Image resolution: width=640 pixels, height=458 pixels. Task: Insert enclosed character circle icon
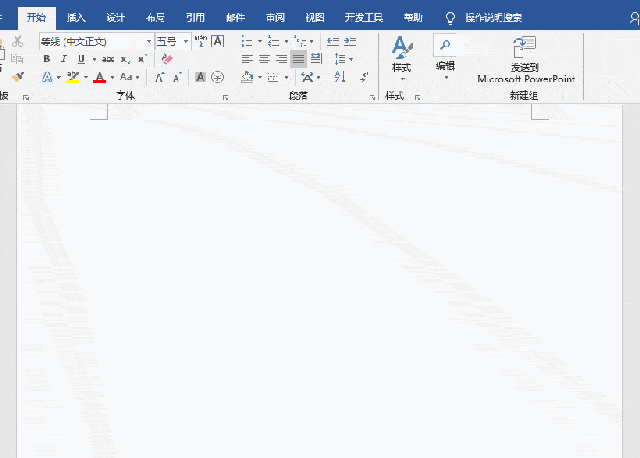(218, 77)
